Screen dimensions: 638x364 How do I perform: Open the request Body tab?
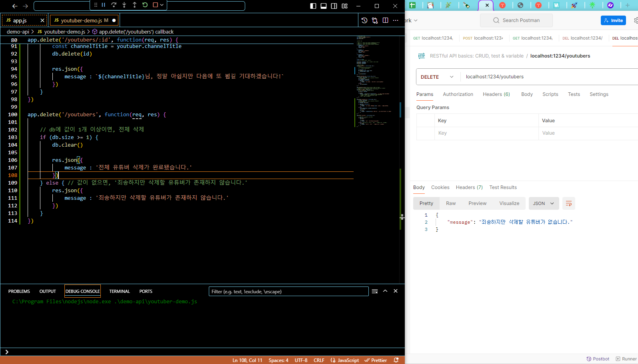[x=527, y=94]
